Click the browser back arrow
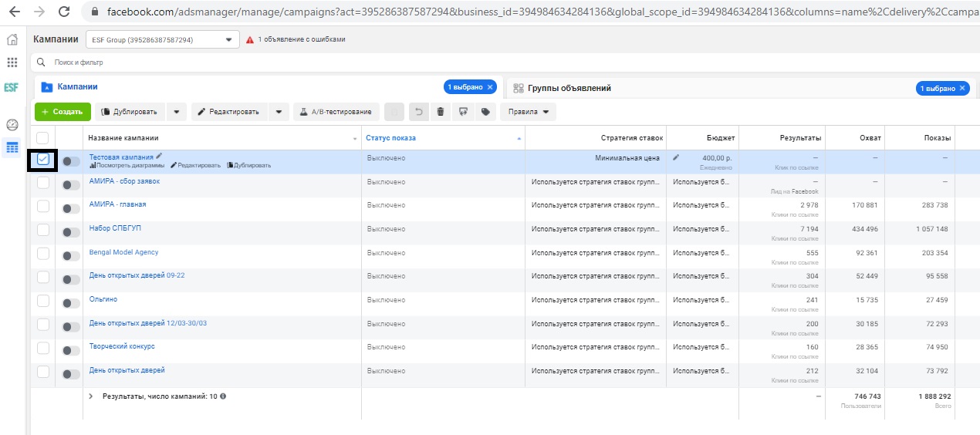980x435 pixels. [14, 12]
